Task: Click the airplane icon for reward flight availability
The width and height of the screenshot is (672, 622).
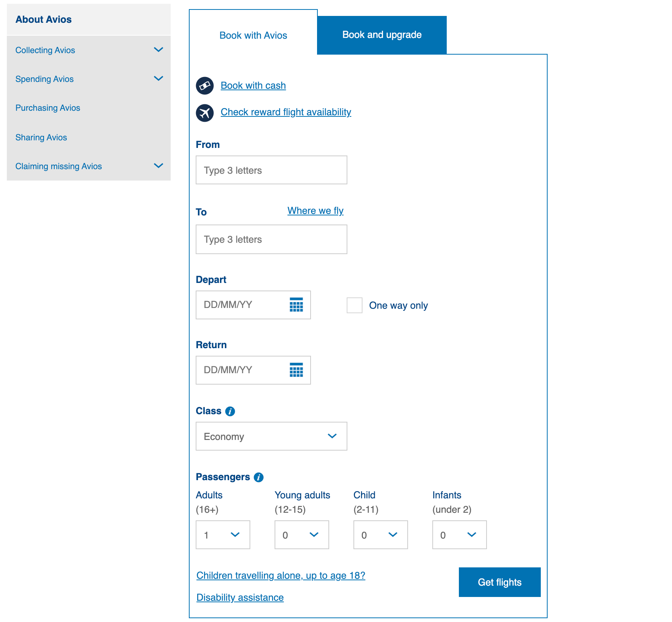Action: (205, 112)
